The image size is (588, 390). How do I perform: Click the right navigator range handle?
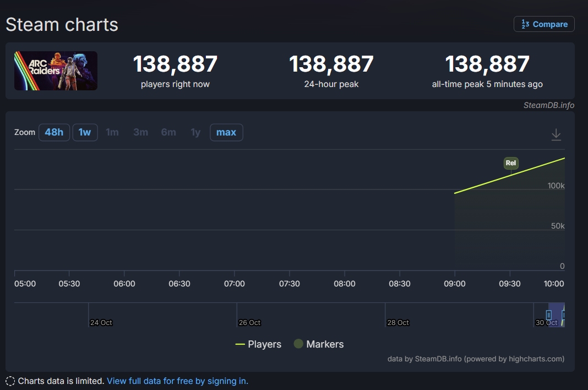[x=563, y=315]
